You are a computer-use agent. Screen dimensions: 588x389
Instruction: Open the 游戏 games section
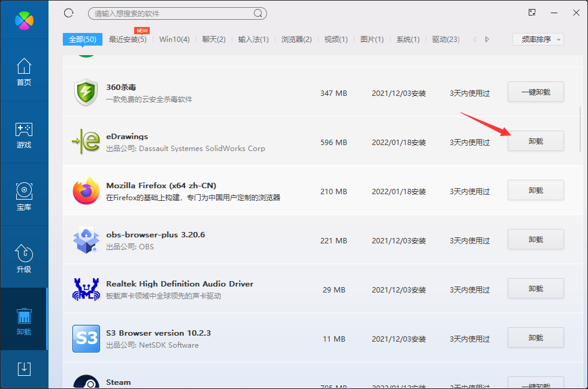pyautogui.click(x=24, y=135)
